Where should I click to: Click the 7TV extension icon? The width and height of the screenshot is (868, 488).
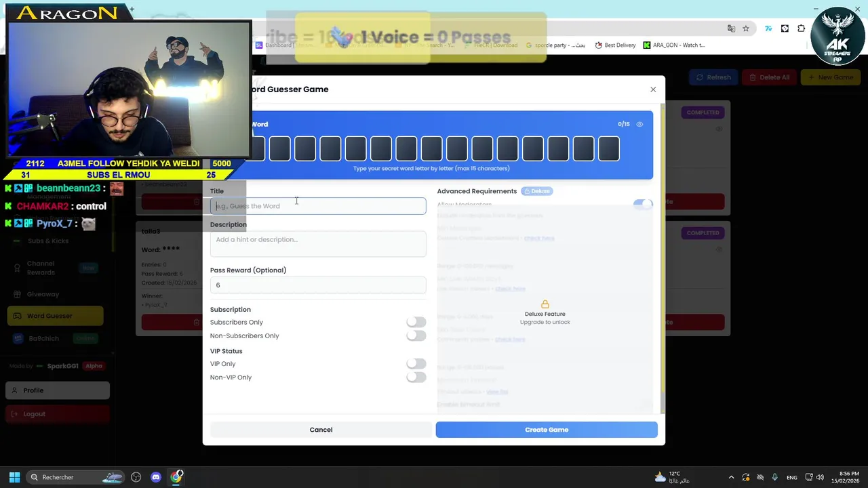(x=768, y=28)
